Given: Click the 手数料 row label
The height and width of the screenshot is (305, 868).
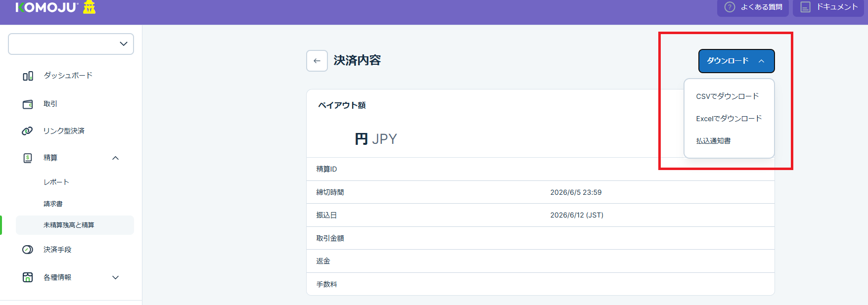Looking at the screenshot, I should pos(326,284).
